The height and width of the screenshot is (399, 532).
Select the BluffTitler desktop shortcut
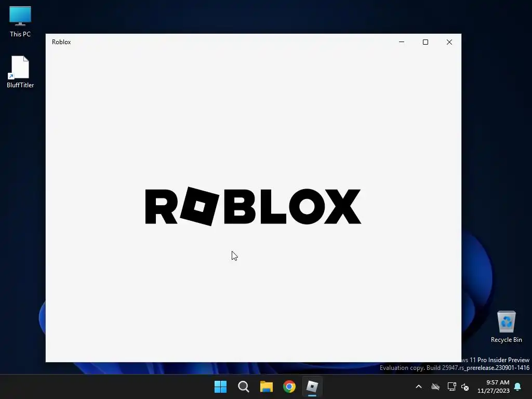coord(20,72)
